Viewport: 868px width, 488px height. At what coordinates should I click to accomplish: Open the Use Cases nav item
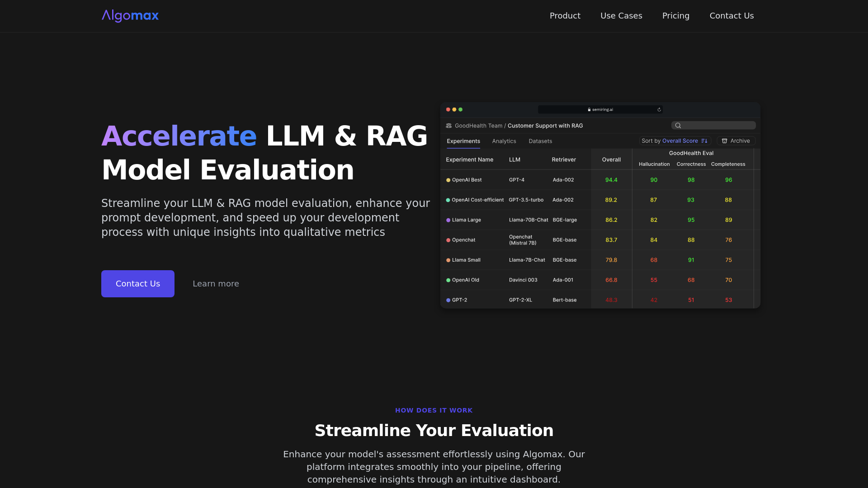pos(621,16)
